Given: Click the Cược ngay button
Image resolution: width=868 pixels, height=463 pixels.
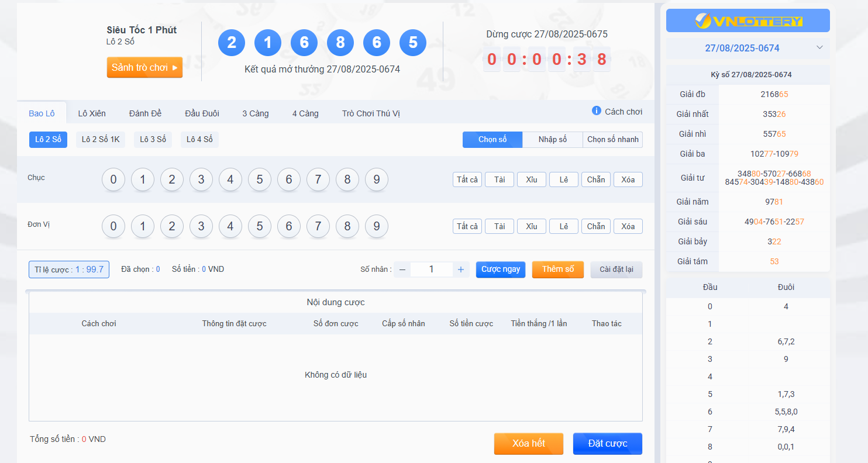Looking at the screenshot, I should coord(500,269).
